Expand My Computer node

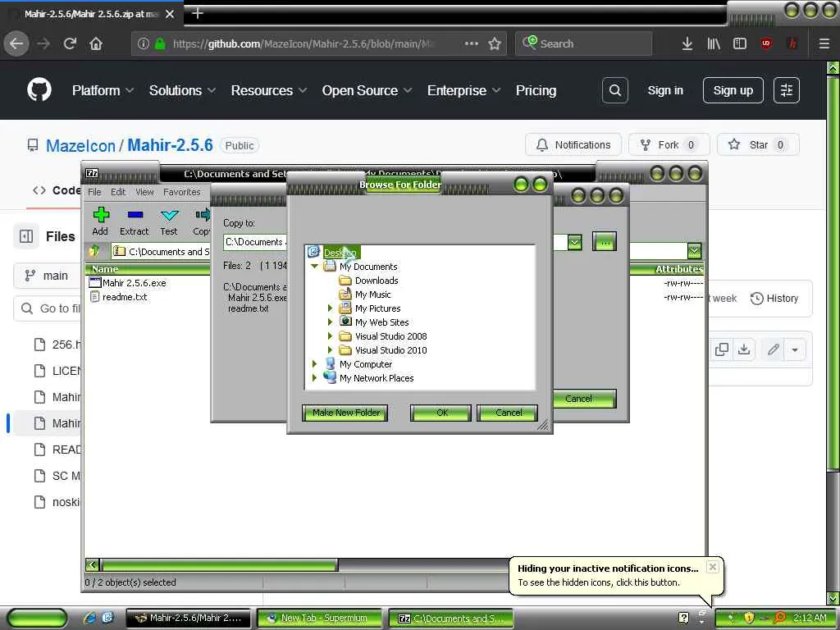point(314,363)
